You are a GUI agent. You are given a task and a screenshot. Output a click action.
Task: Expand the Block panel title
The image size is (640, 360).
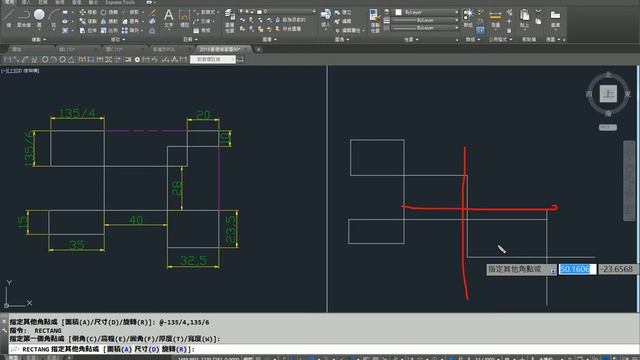pyautogui.click(x=342, y=40)
